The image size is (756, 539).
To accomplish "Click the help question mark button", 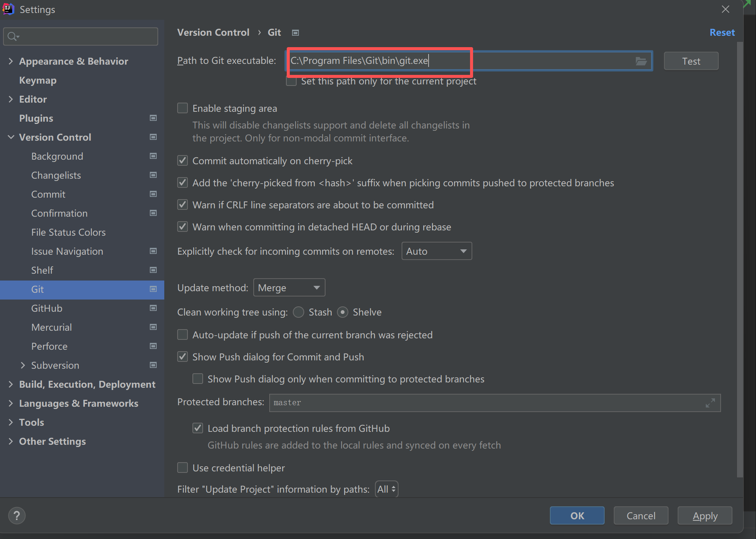I will point(17,516).
